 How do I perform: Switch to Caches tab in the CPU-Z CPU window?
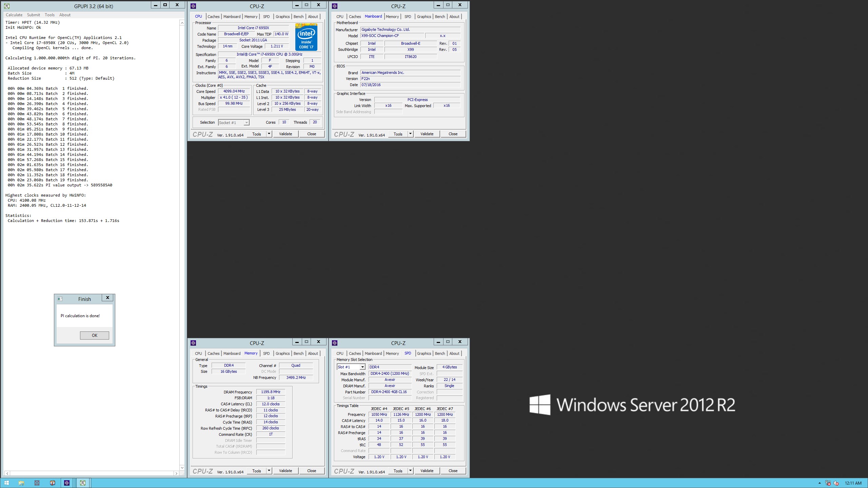coord(214,17)
